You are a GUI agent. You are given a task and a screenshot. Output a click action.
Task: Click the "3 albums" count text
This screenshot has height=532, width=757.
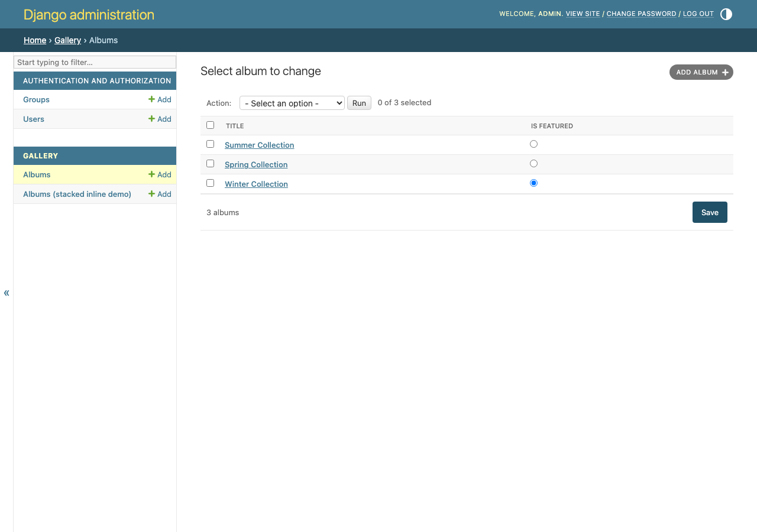pos(223,212)
